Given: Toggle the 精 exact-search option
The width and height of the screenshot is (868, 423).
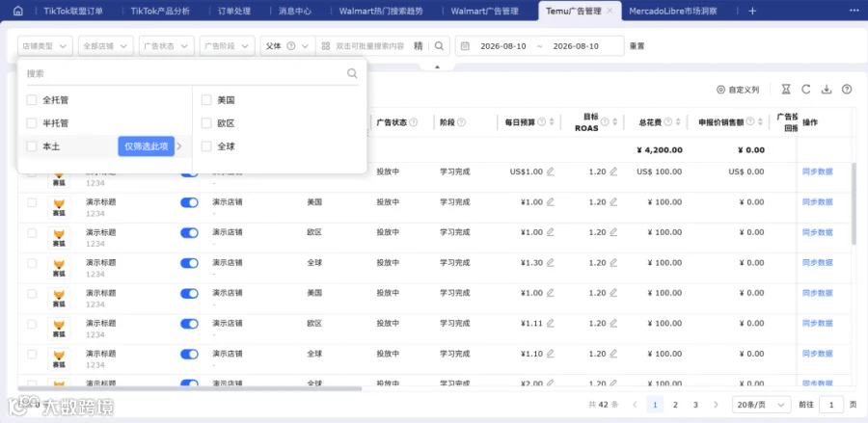Looking at the screenshot, I should pyautogui.click(x=419, y=46).
